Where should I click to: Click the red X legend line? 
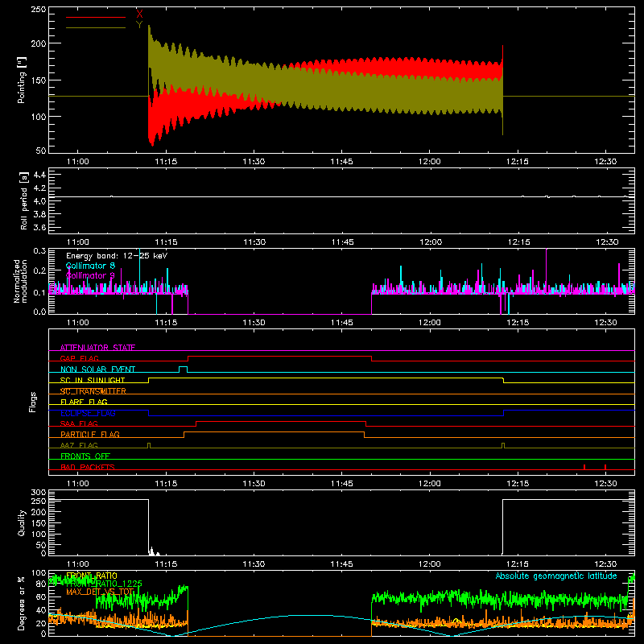(x=96, y=17)
